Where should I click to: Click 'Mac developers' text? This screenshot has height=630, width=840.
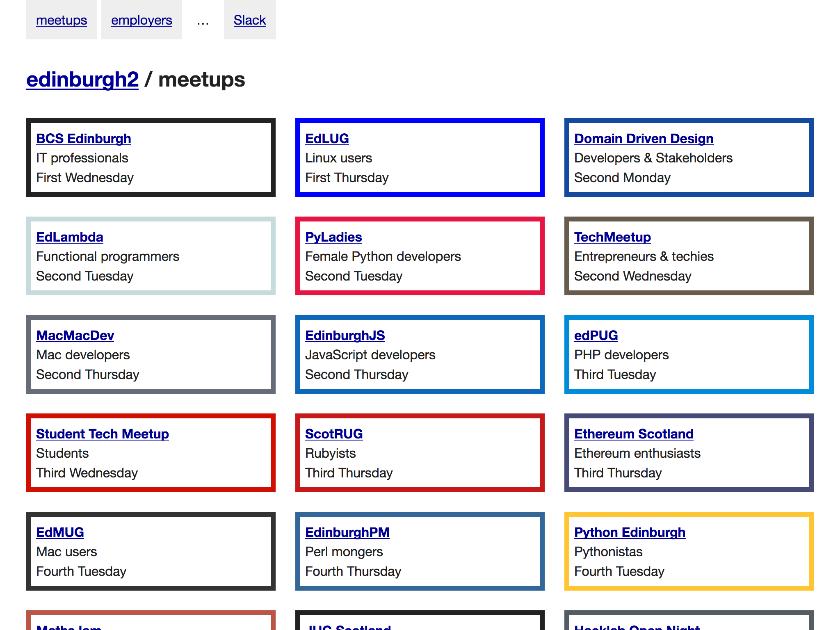tap(83, 355)
